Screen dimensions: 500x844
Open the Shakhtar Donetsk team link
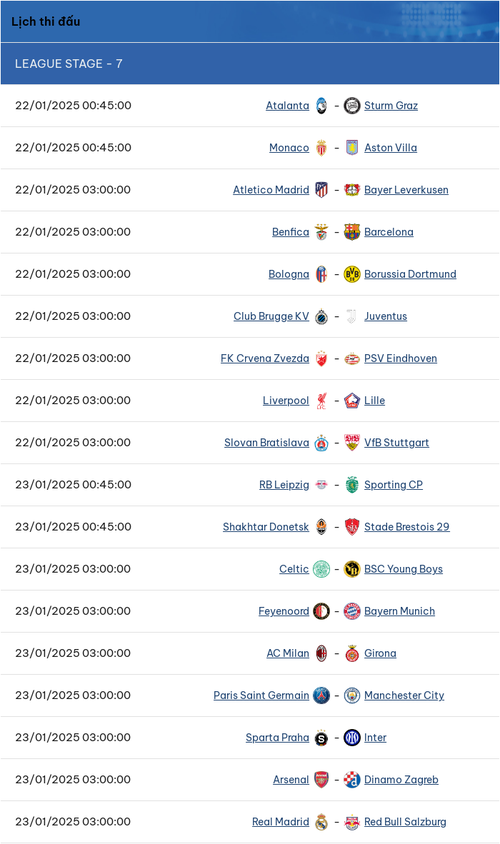click(x=266, y=526)
